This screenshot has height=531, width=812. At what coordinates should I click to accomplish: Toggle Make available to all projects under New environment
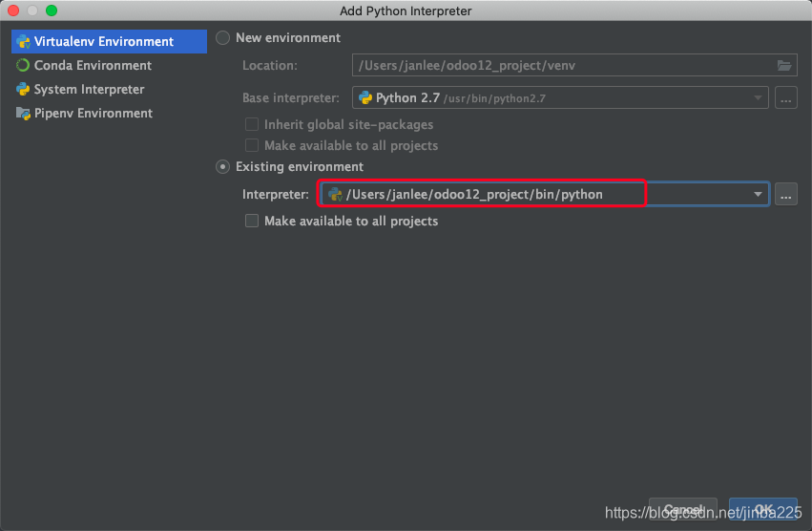pos(252,146)
